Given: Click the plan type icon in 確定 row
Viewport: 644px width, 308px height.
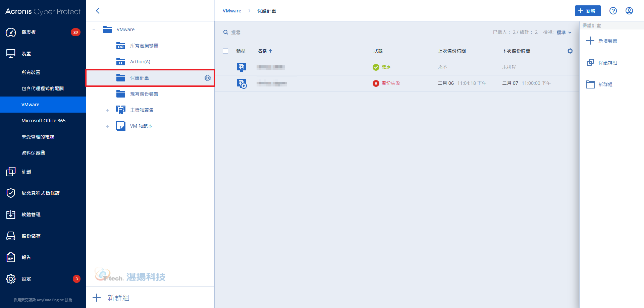Looking at the screenshot, I should (241, 67).
